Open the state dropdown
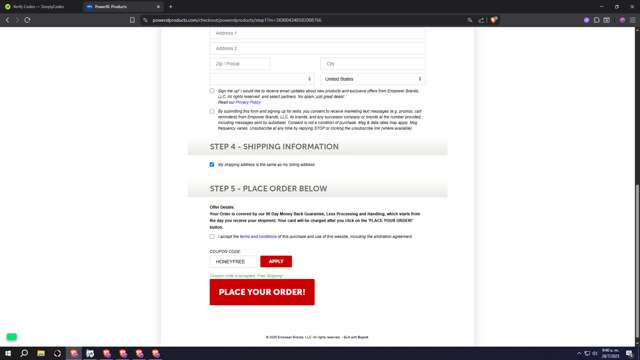Image resolution: width=640 pixels, height=360 pixels. [262, 79]
